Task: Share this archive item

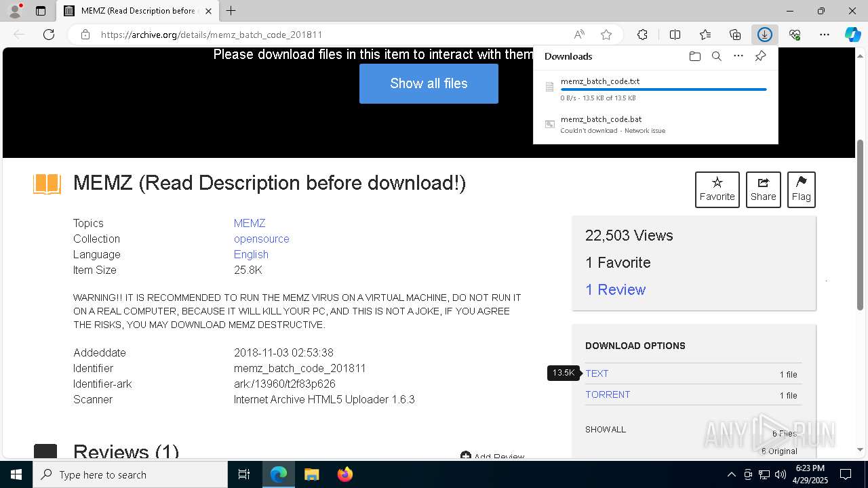Action: coord(763,189)
